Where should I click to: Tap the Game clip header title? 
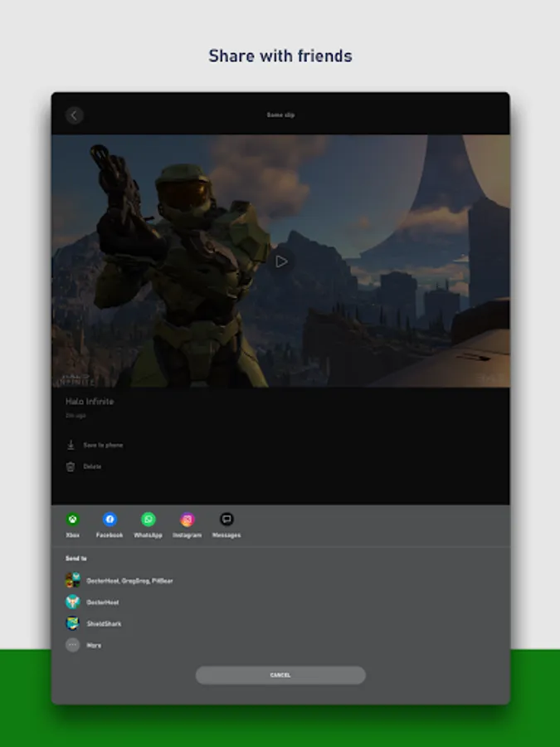click(x=280, y=115)
